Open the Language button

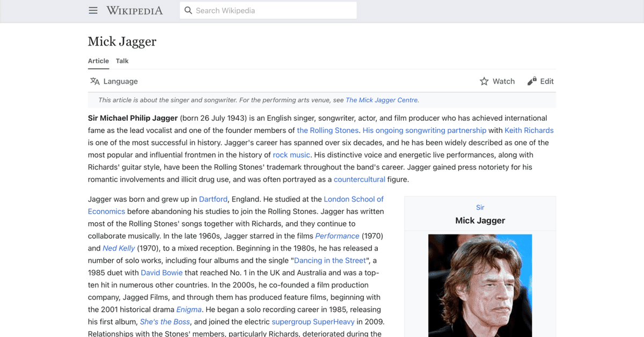pyautogui.click(x=114, y=82)
